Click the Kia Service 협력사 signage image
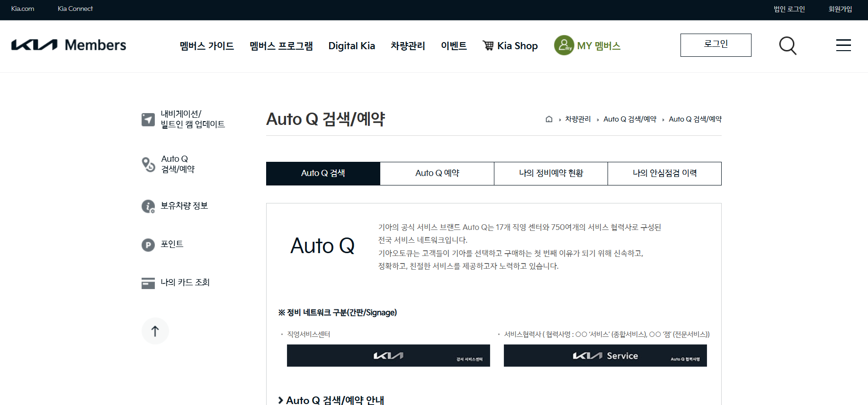Screen dimensions: 868x405 pyautogui.click(x=605, y=355)
